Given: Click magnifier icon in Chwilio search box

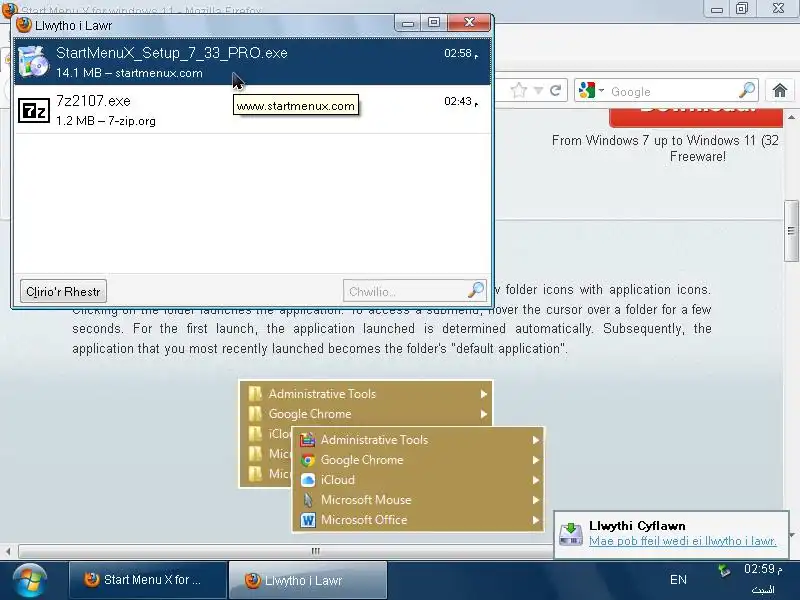Looking at the screenshot, I should pos(476,290).
